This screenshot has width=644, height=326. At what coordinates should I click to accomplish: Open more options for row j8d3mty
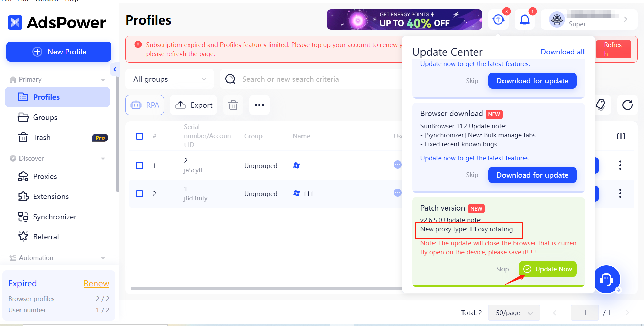(620, 193)
